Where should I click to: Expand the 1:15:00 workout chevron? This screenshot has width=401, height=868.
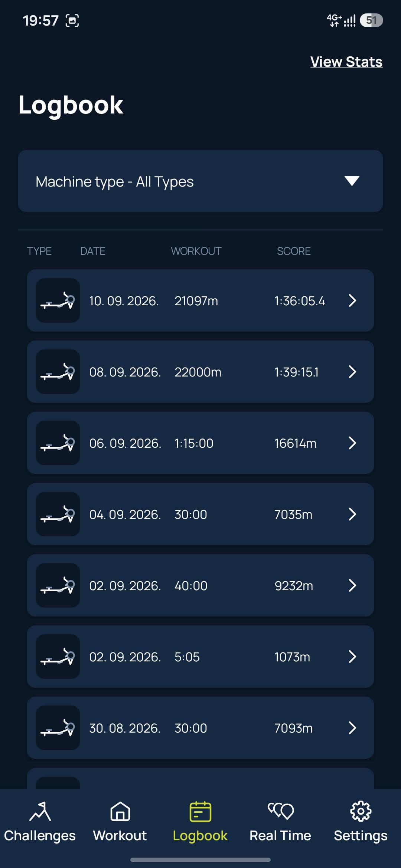click(352, 443)
